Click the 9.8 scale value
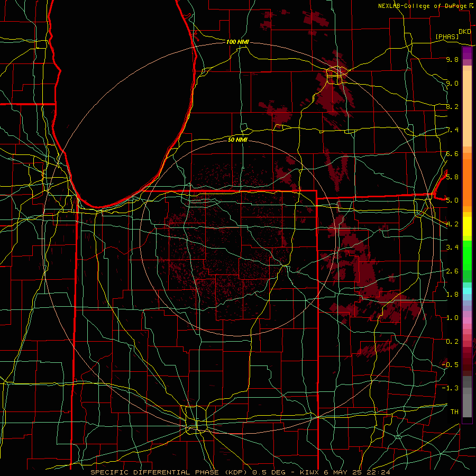Viewport: 476px width, 476px height. [x=452, y=59]
